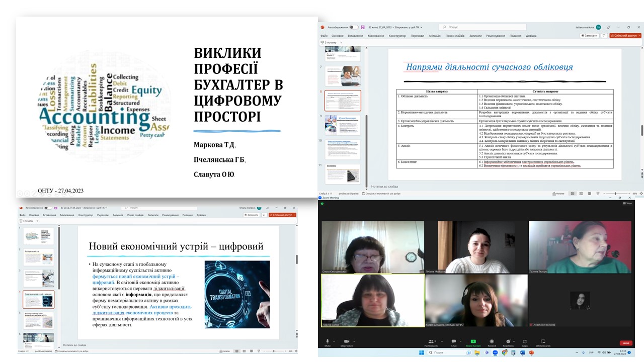
Task: Open Whiteboards in Zoom toolbar
Action: pyautogui.click(x=543, y=342)
